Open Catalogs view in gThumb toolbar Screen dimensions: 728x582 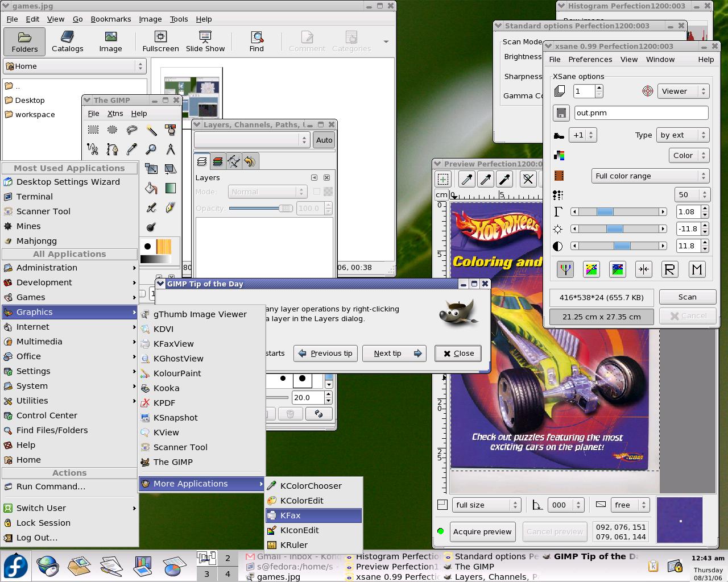68,41
